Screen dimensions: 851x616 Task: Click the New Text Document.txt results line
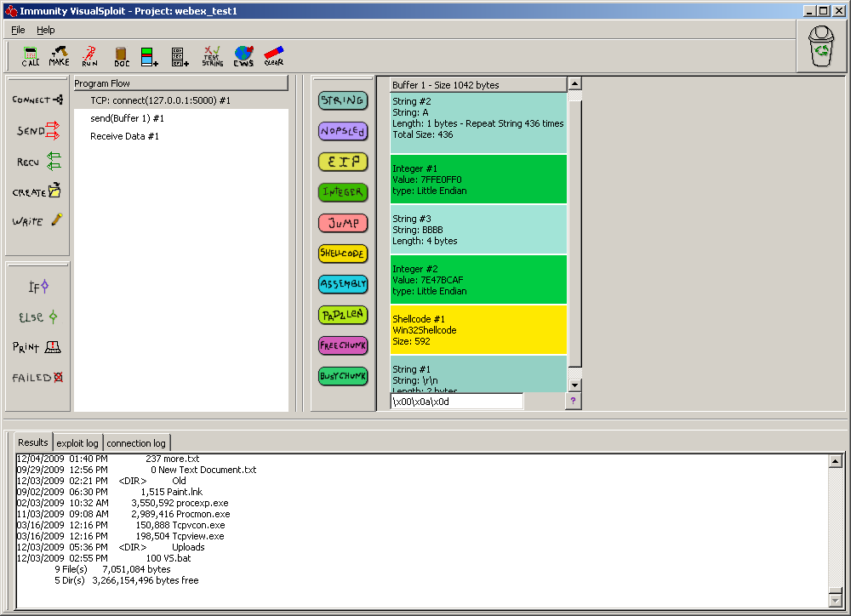point(136,470)
